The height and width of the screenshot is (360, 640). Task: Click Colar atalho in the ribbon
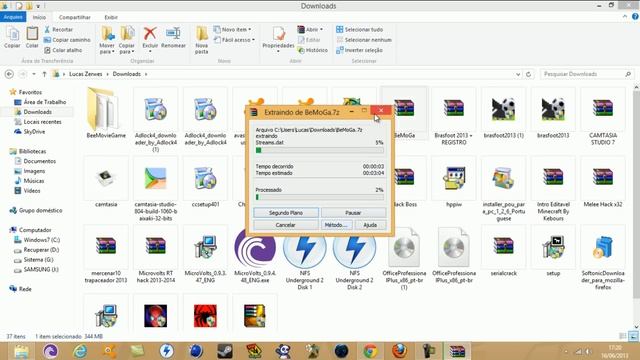pyautogui.click(x=63, y=50)
